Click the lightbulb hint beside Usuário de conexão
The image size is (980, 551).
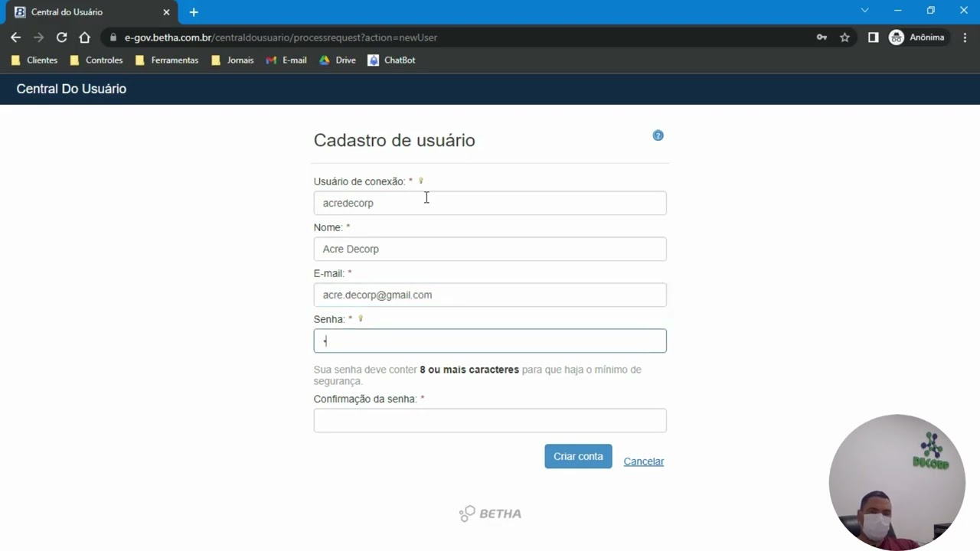(x=420, y=181)
